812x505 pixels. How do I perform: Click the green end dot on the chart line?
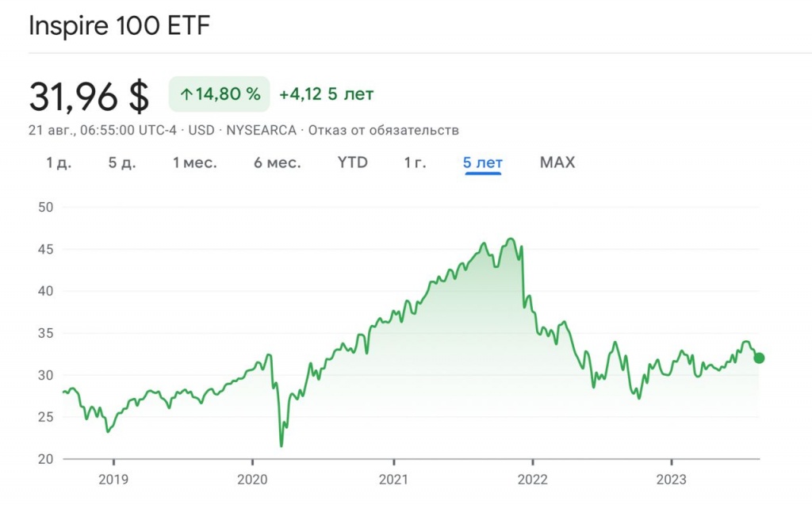(759, 358)
